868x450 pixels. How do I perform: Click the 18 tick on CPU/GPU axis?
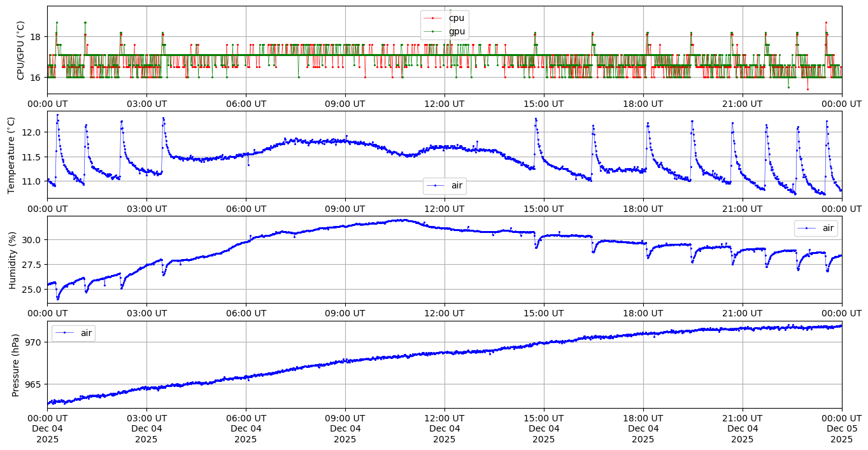point(37,37)
